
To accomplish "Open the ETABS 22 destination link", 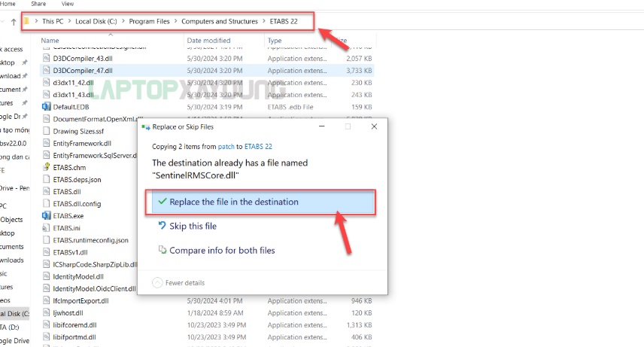I will (x=258, y=146).
